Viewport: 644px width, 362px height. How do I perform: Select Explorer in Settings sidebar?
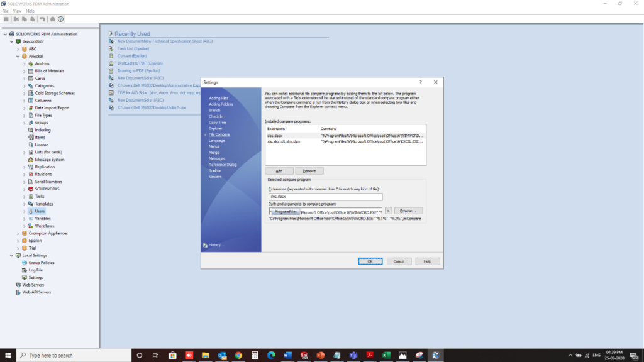216,128
